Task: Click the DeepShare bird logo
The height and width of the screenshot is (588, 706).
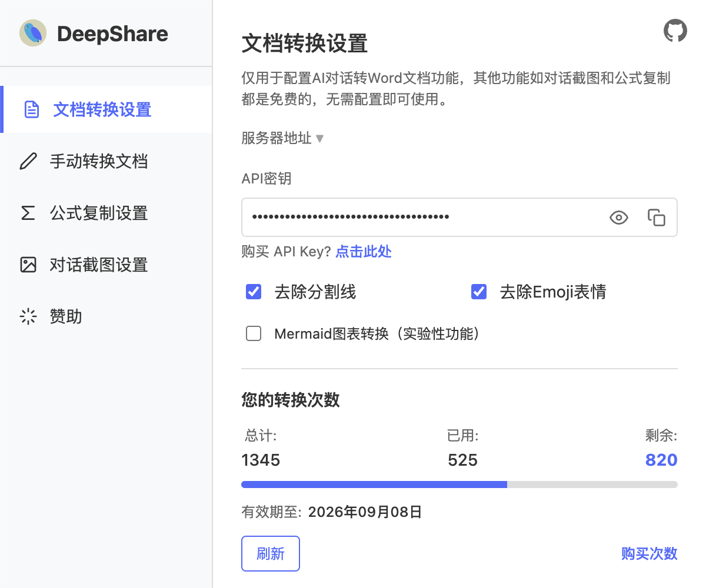Action: click(x=33, y=34)
